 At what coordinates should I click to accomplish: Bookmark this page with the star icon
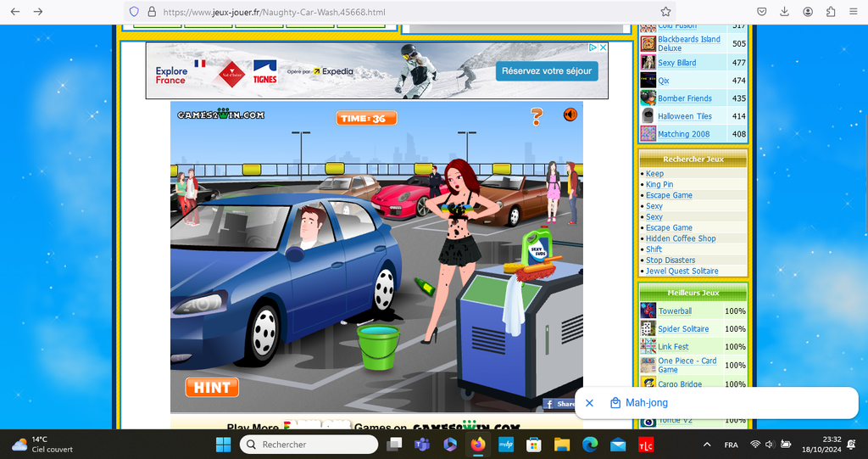click(665, 12)
